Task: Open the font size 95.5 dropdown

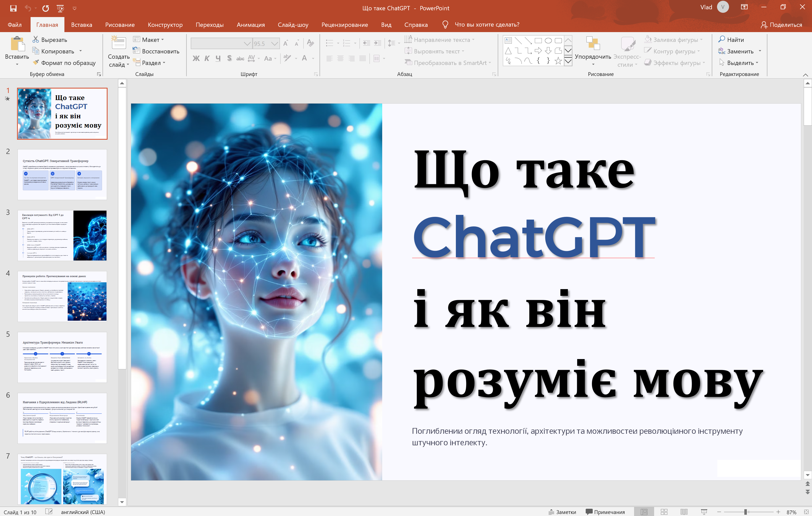Action: (x=275, y=44)
